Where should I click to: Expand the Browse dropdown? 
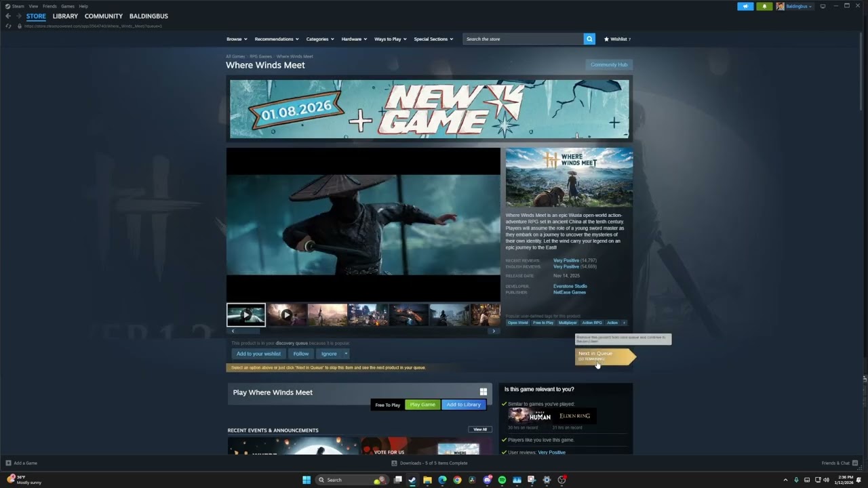pyautogui.click(x=237, y=39)
